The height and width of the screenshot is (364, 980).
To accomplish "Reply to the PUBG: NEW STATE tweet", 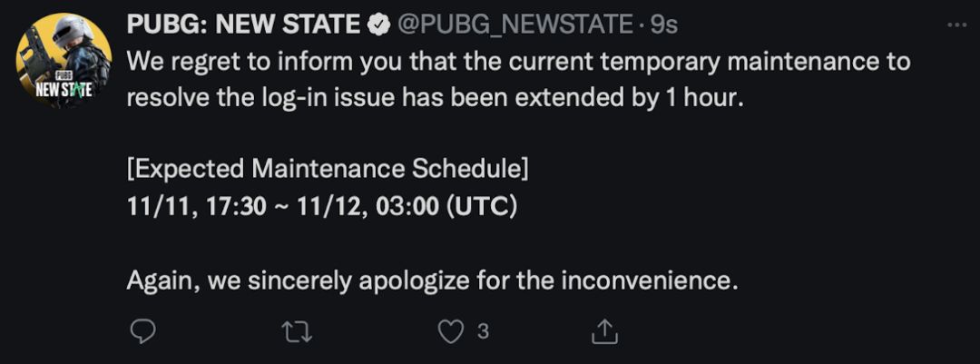I will point(143,331).
